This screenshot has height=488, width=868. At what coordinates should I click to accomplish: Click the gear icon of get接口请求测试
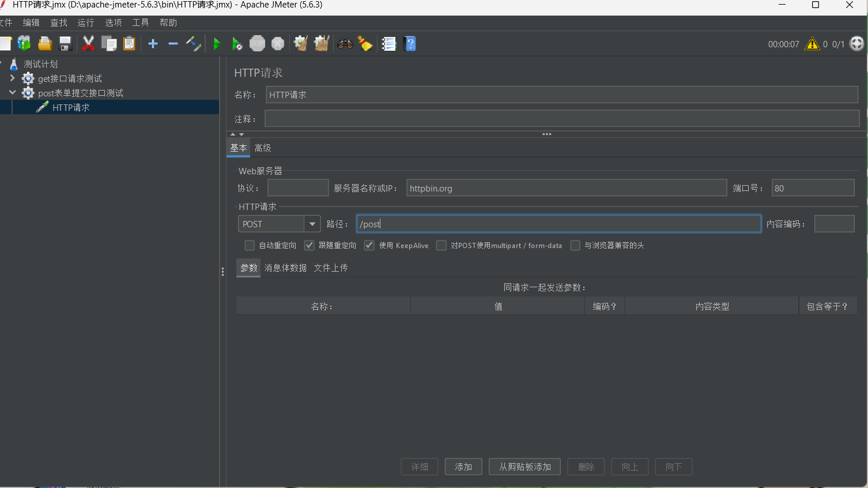28,78
